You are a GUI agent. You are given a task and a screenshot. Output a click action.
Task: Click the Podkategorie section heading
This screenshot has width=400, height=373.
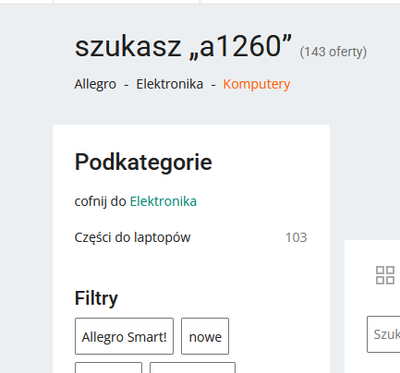(x=143, y=162)
